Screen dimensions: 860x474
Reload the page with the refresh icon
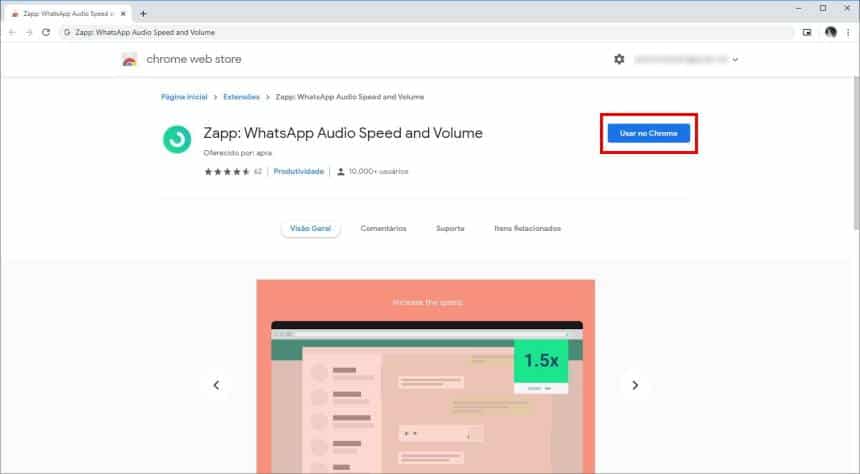[x=46, y=32]
